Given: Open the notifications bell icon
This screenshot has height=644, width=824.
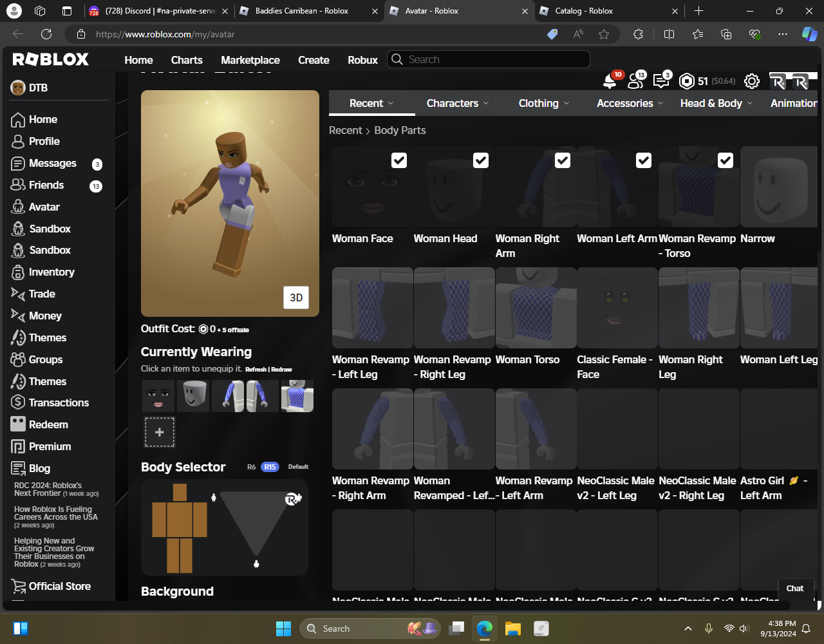Looking at the screenshot, I should pyautogui.click(x=609, y=81).
